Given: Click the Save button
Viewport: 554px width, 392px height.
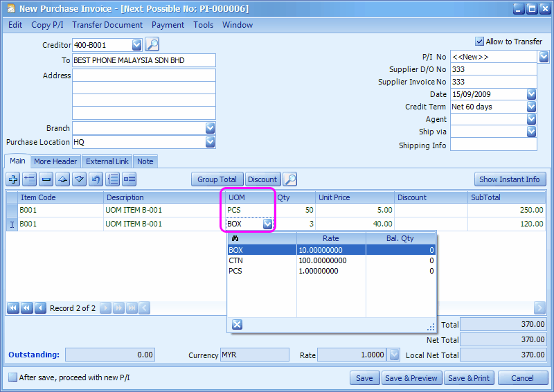Looking at the screenshot, I should click(x=364, y=378).
